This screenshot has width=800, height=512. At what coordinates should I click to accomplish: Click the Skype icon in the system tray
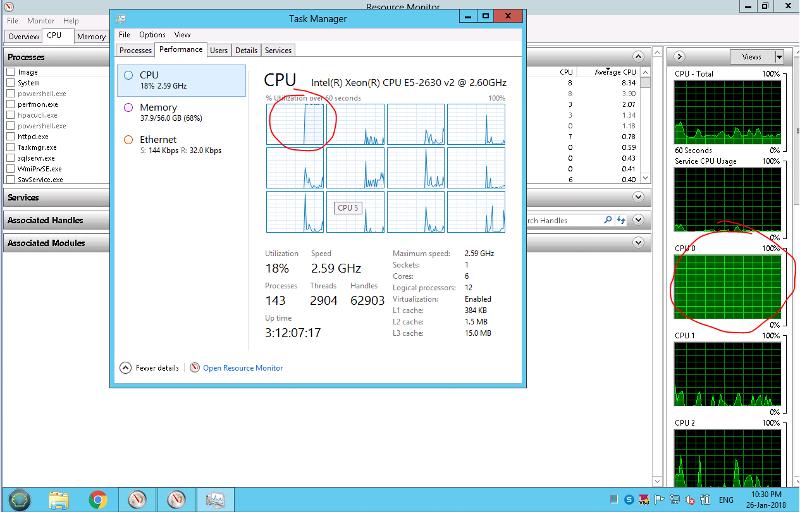[630, 500]
